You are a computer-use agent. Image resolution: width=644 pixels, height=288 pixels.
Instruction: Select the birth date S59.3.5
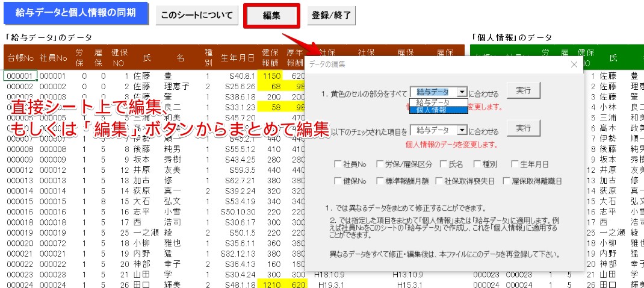(x=242, y=169)
